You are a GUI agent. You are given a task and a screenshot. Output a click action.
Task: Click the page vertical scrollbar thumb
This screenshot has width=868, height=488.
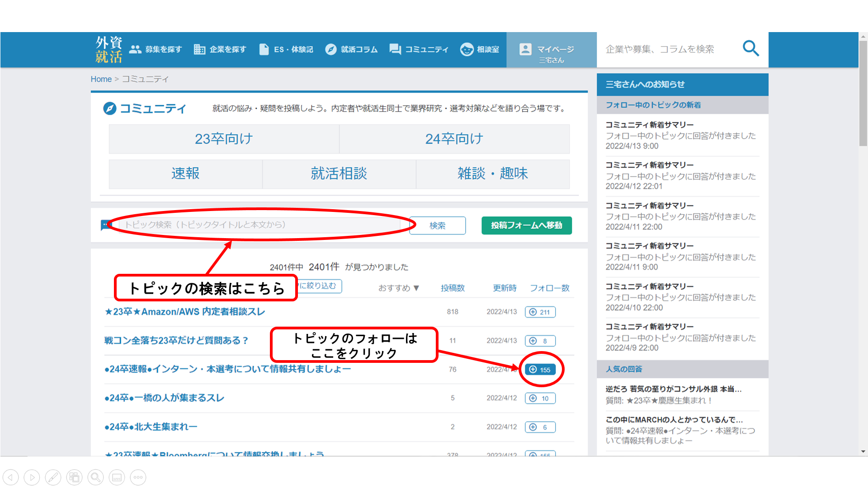coord(863,94)
